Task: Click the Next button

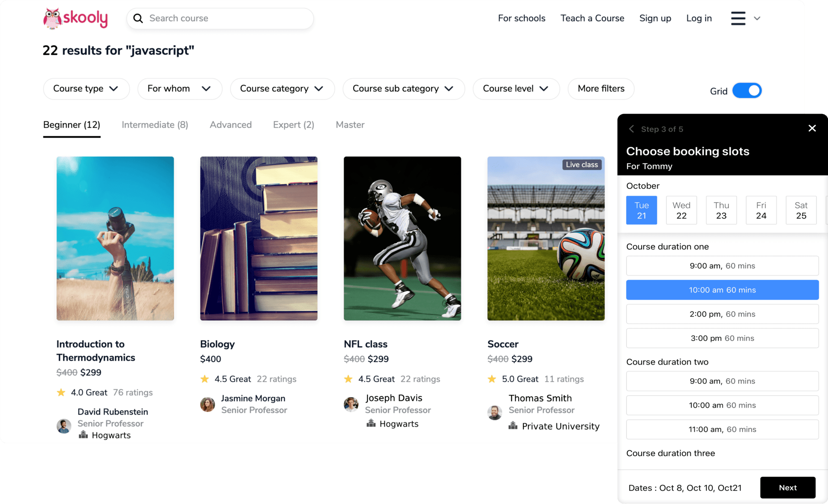Action: [788, 488]
